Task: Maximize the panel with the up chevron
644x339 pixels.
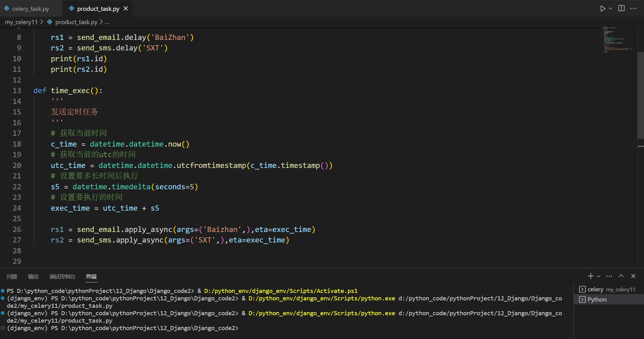Action: 621,276
